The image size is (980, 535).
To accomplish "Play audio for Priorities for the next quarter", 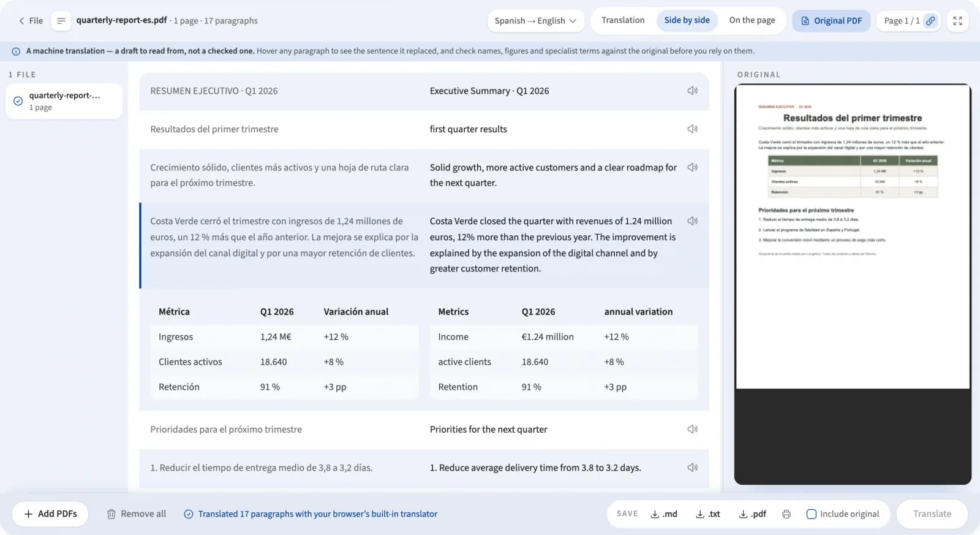I will pos(692,430).
